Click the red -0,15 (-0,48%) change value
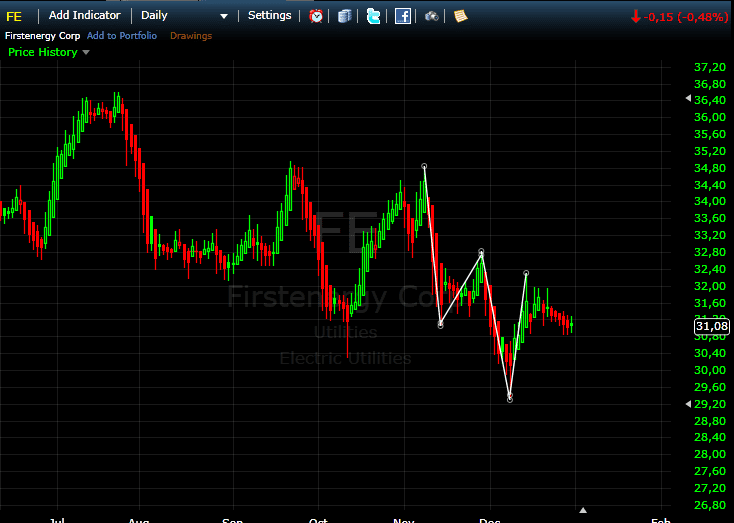 (686, 17)
